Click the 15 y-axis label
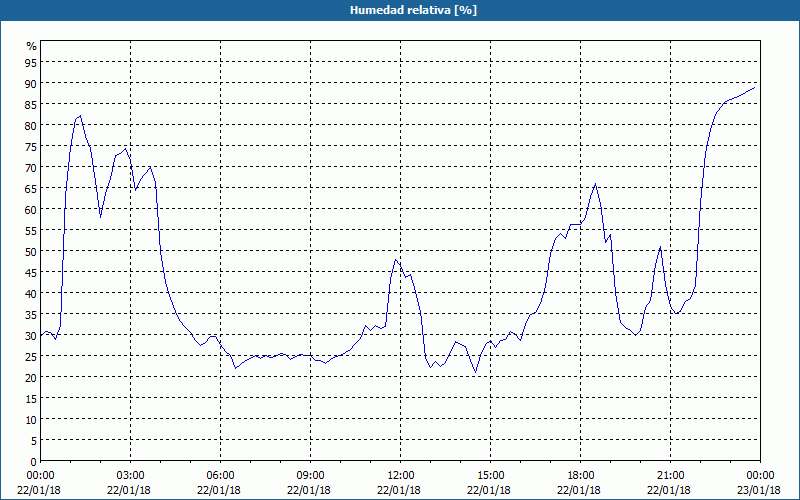Image resolution: width=800 pixels, height=500 pixels. pyautogui.click(x=31, y=398)
